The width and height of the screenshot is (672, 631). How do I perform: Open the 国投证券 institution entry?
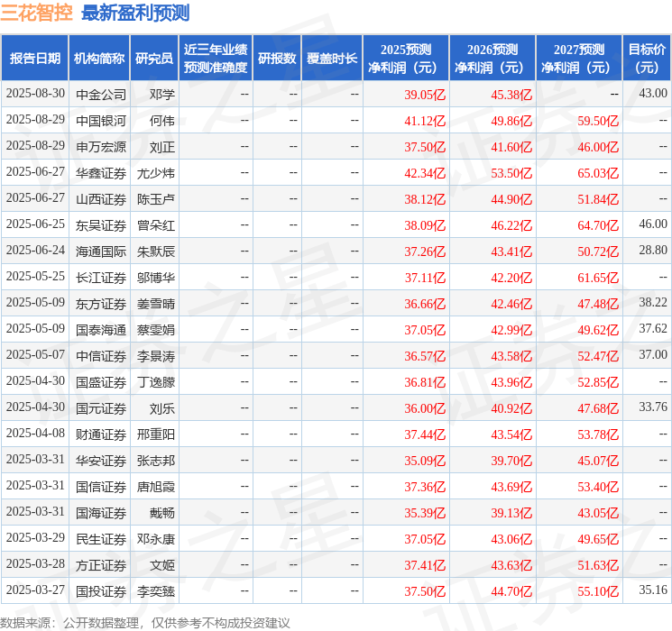click(101, 590)
